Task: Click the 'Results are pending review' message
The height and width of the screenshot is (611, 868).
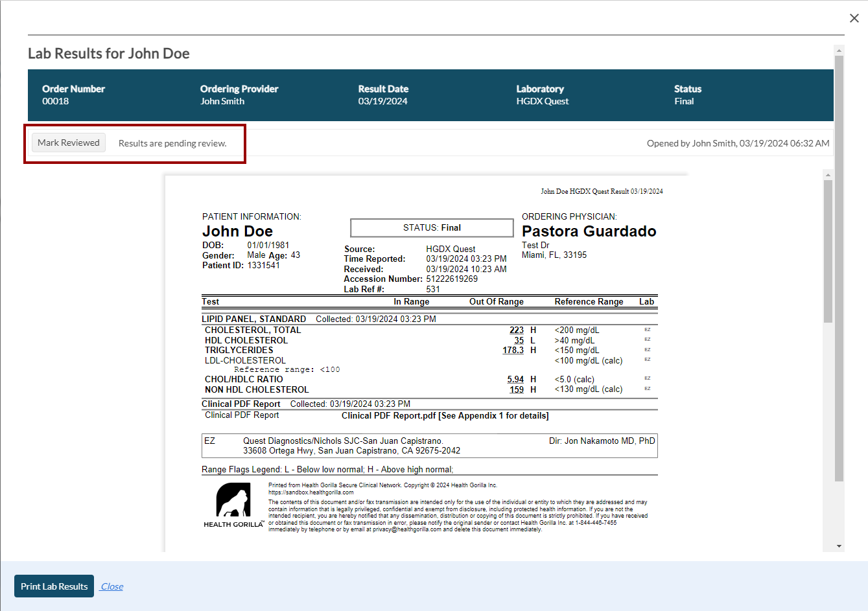Action: coord(172,143)
